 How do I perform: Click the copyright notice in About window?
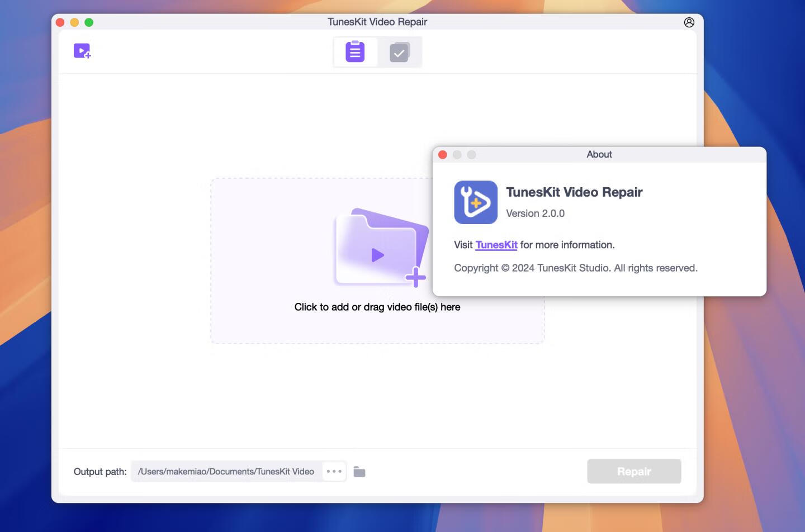click(x=576, y=268)
